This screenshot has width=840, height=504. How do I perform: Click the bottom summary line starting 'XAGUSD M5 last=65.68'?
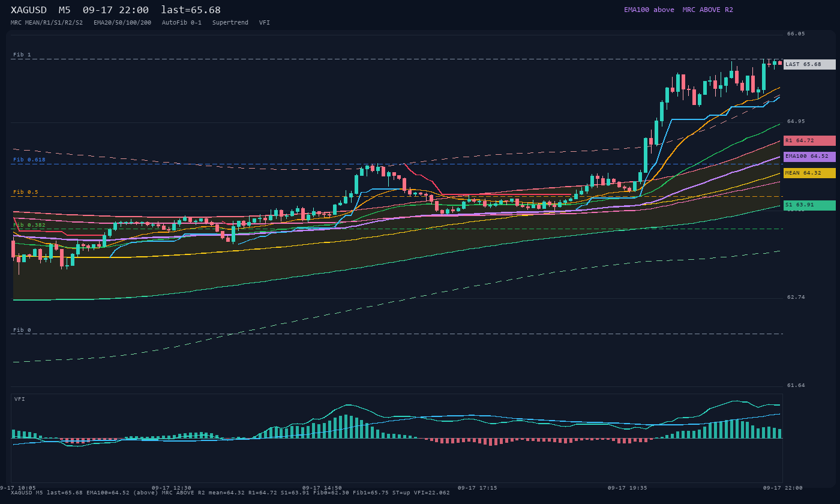(x=230, y=493)
